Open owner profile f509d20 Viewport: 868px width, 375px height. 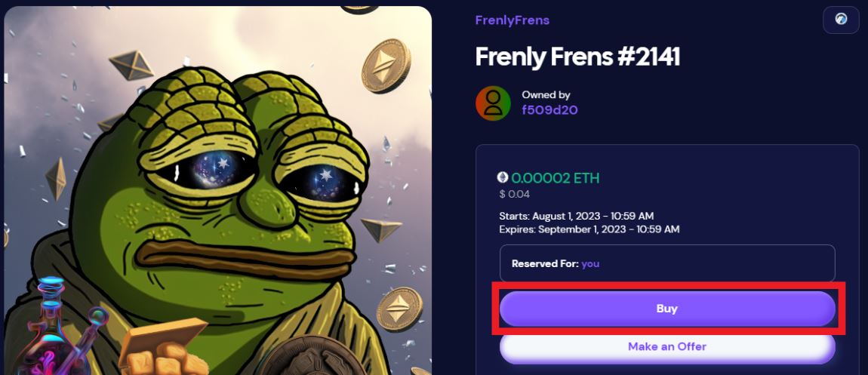coord(549,109)
